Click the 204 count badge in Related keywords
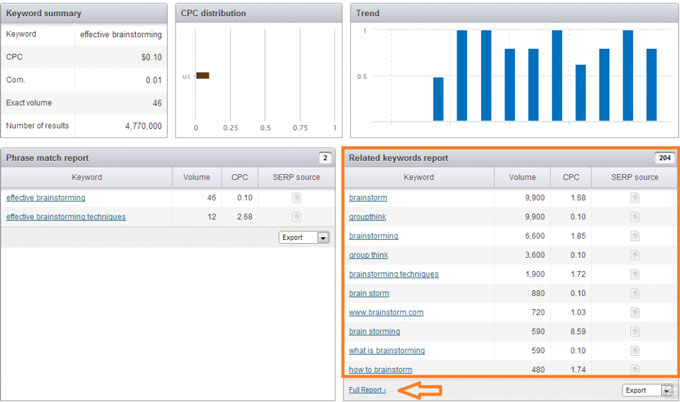 click(x=665, y=158)
